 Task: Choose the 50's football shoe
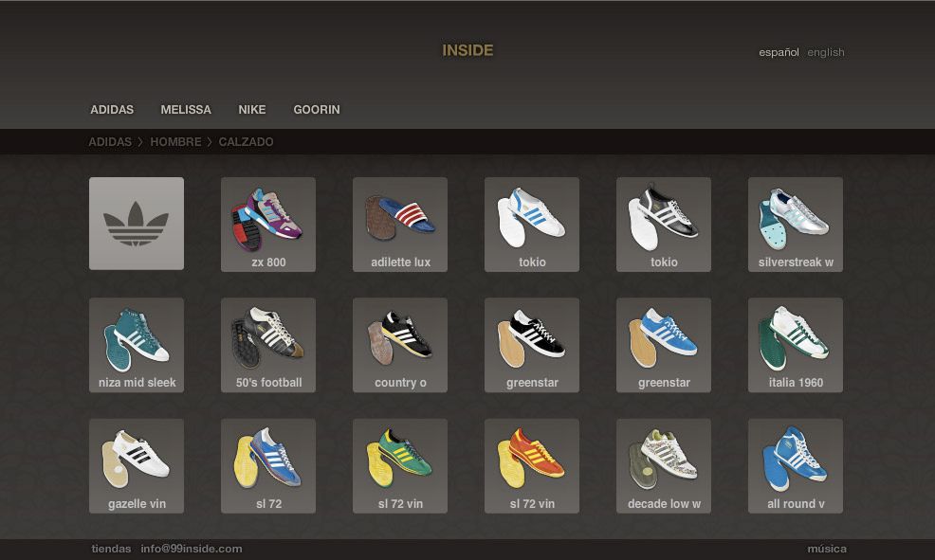pos(268,345)
